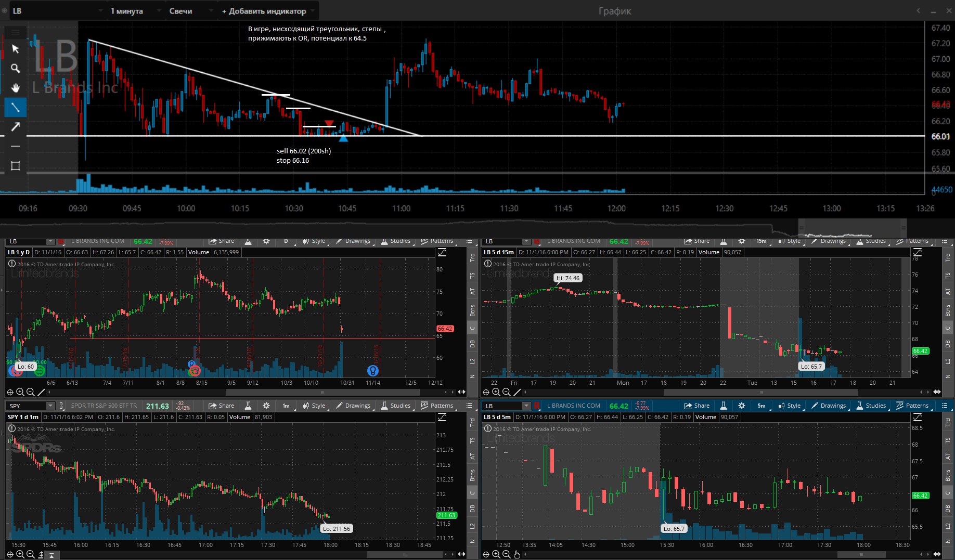
Task: Toggle the Trd side tab in LB daily chart
Action: pos(472,257)
